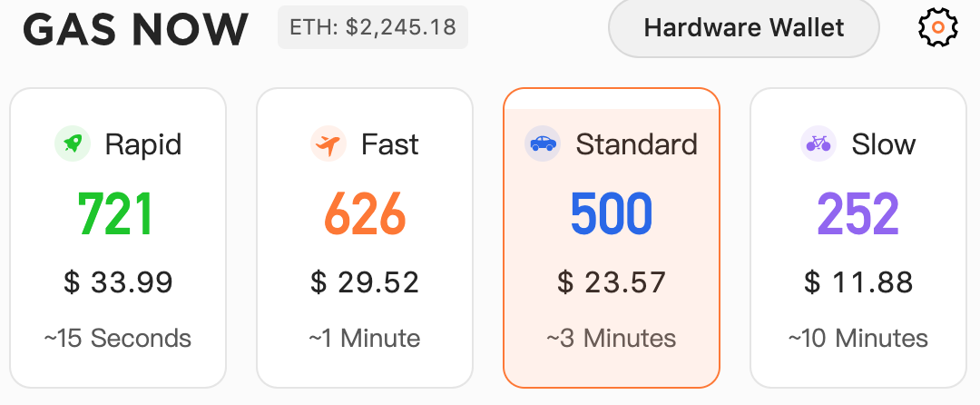Click the GAS NOW title logo
This screenshot has height=405, width=980.
coord(136,29)
